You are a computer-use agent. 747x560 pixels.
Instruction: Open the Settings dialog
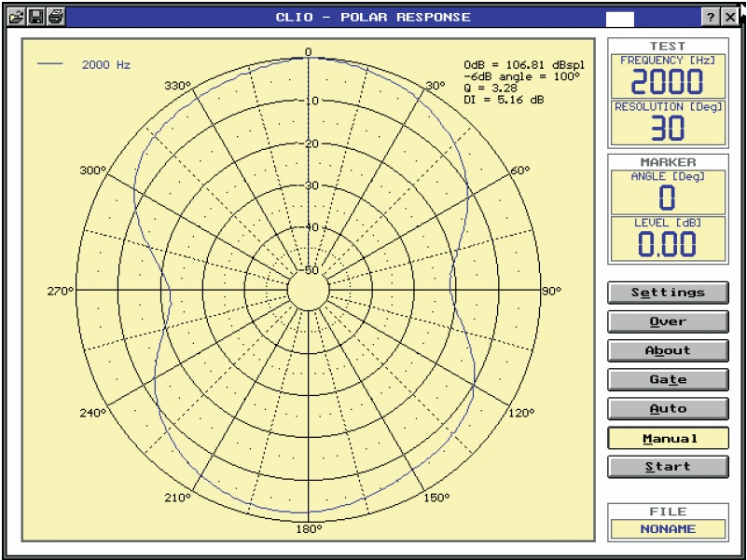pyautogui.click(x=668, y=293)
